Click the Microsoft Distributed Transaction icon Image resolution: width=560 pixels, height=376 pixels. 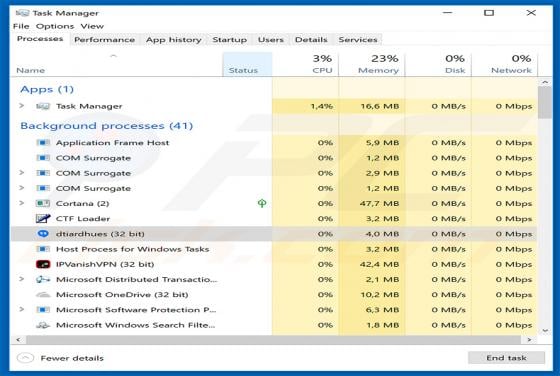click(43, 280)
